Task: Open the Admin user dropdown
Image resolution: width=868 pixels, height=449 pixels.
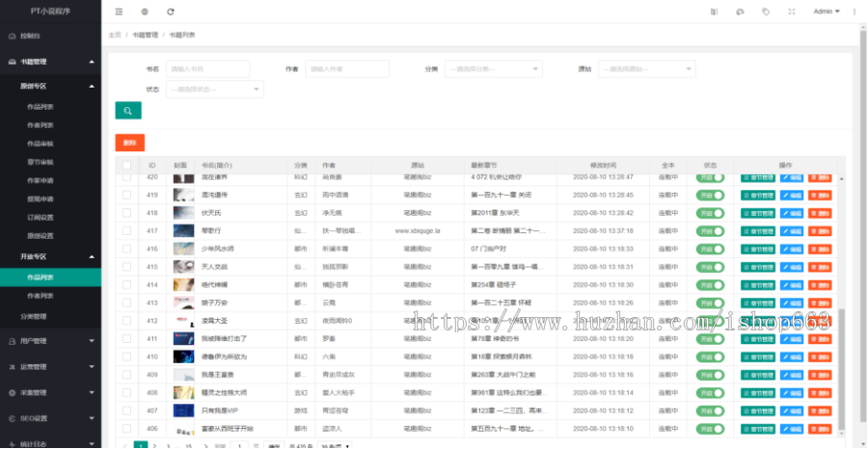Action: click(826, 12)
